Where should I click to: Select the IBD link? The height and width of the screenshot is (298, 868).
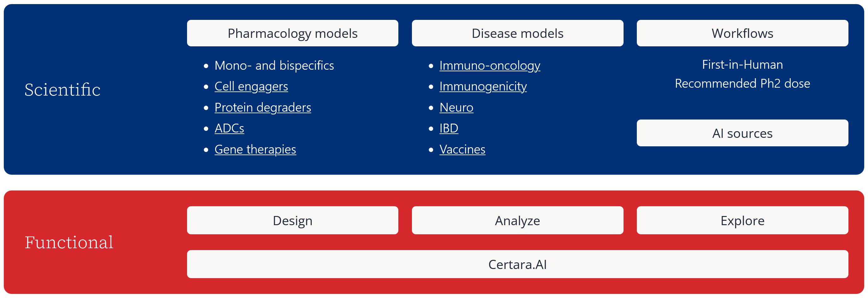(x=449, y=128)
